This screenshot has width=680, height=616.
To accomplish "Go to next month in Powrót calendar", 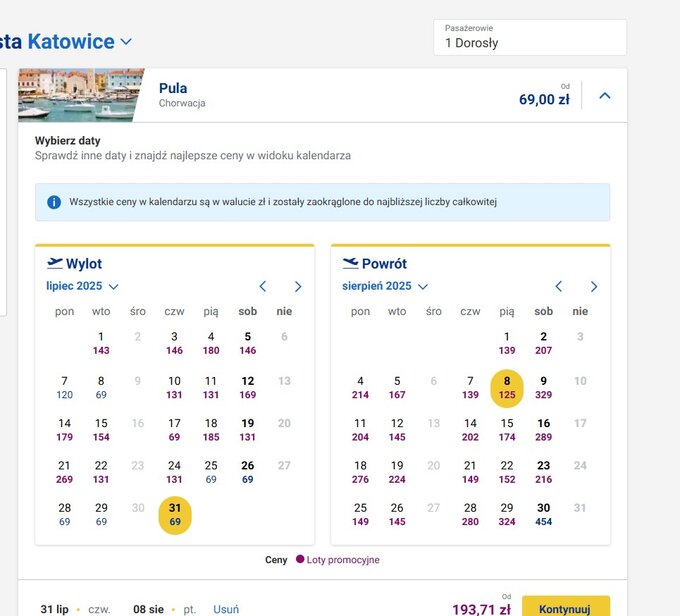I will click(594, 287).
